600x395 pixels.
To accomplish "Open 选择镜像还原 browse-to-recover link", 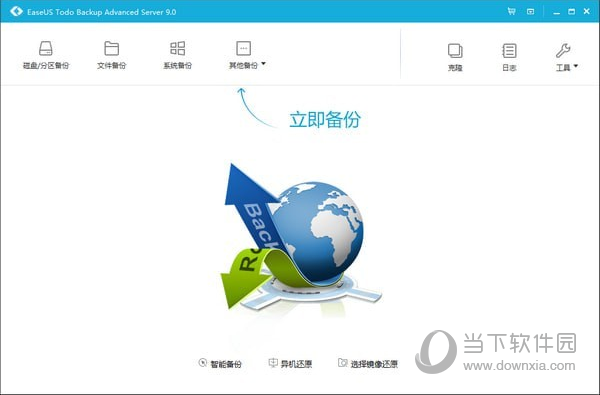I will pos(368,364).
